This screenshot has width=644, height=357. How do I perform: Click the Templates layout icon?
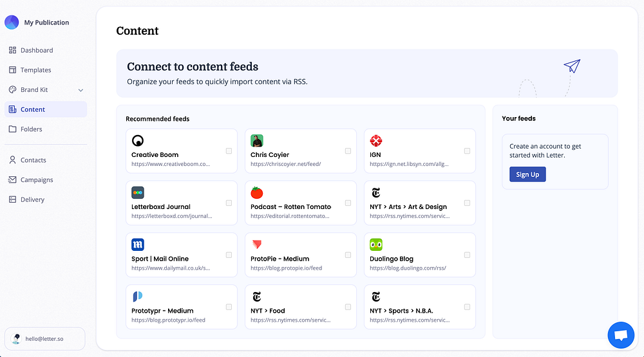click(13, 70)
